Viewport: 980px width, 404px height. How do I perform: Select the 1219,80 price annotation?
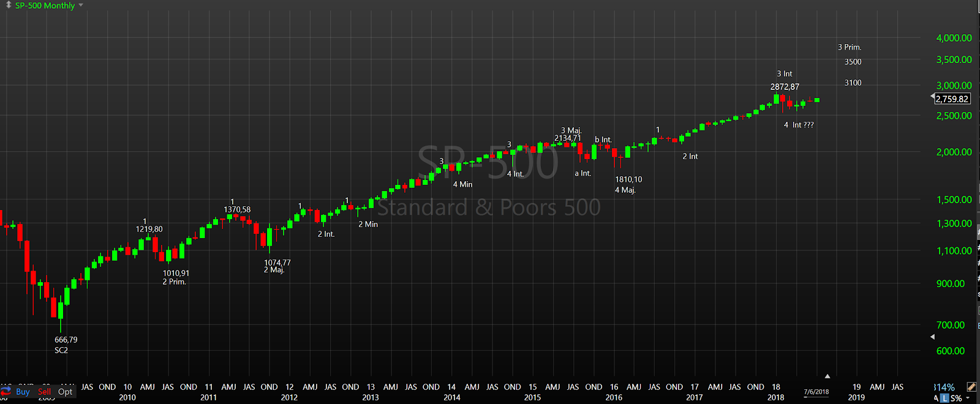149,230
